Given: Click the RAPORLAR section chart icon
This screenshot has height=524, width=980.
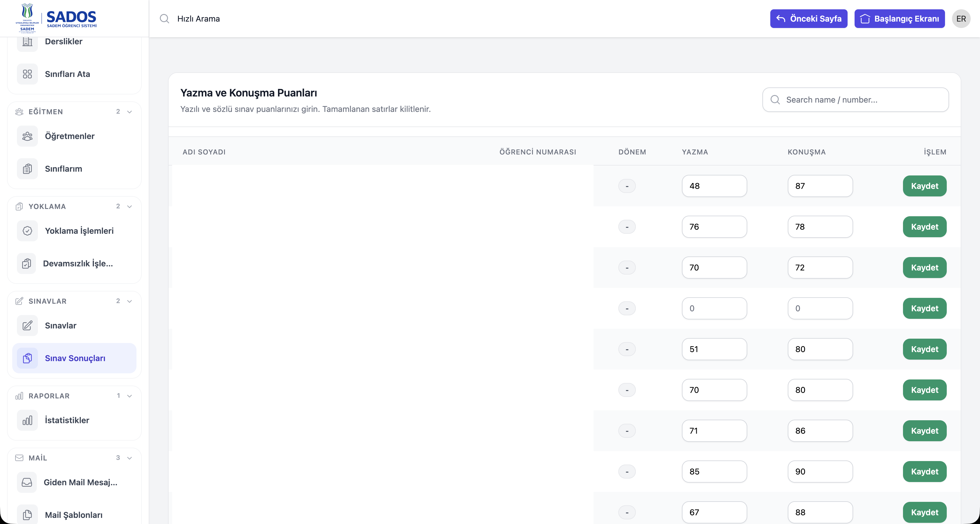Looking at the screenshot, I should coord(19,396).
